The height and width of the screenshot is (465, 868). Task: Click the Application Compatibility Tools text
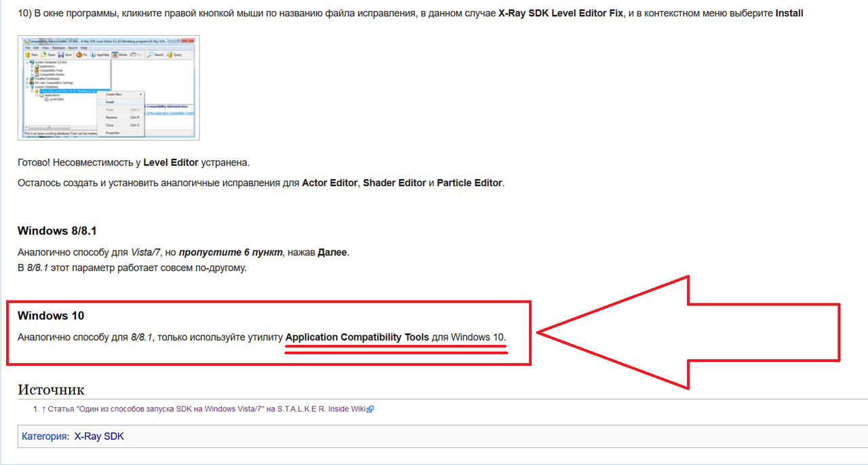pyautogui.click(x=357, y=337)
